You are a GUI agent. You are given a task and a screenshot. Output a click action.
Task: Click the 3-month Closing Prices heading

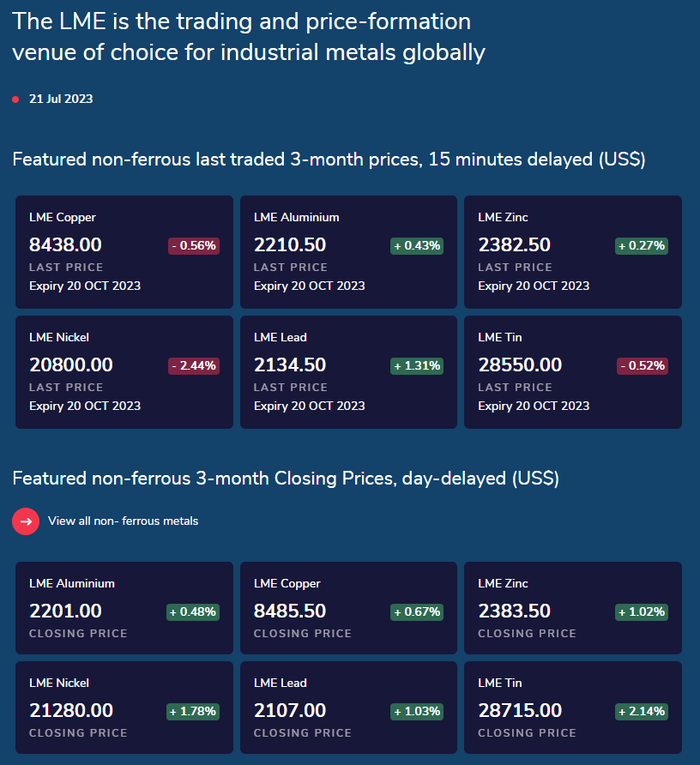point(286,479)
